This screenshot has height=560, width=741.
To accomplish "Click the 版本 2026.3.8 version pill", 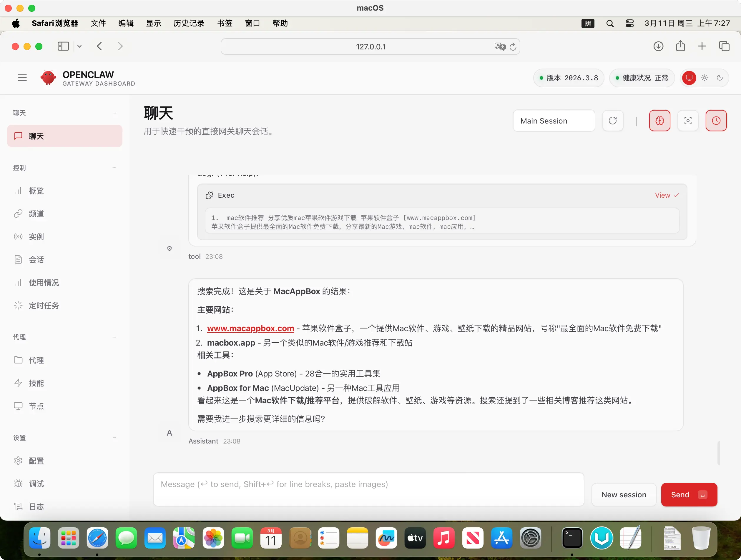I will [x=569, y=78].
